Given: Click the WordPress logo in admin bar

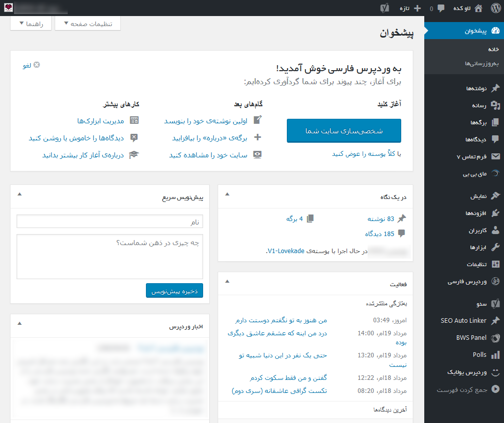Looking at the screenshot, I should (495, 8).
